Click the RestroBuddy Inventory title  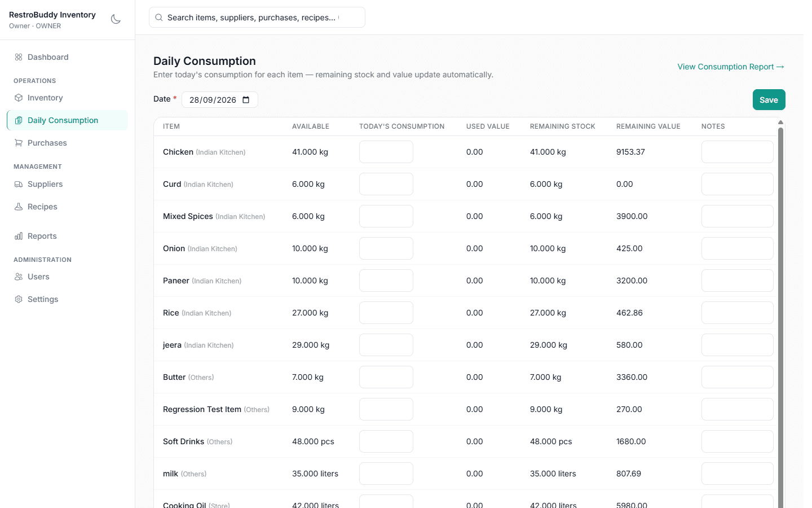[52, 15]
